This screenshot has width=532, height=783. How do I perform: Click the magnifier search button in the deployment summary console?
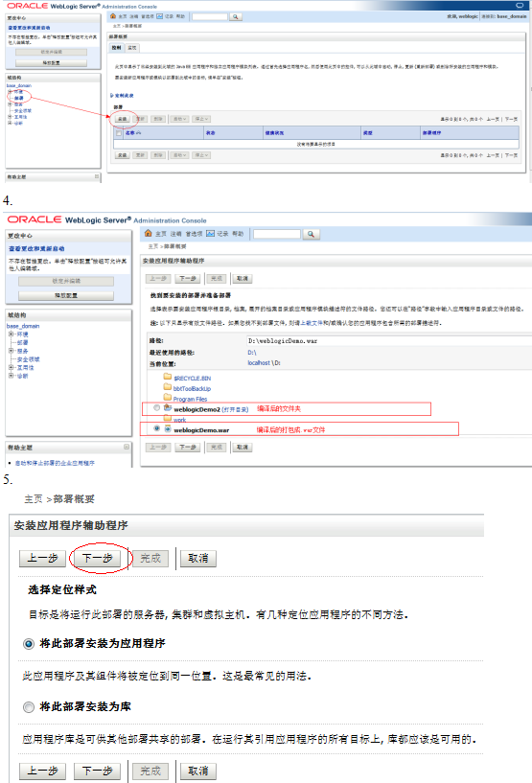pyautogui.click(x=235, y=17)
